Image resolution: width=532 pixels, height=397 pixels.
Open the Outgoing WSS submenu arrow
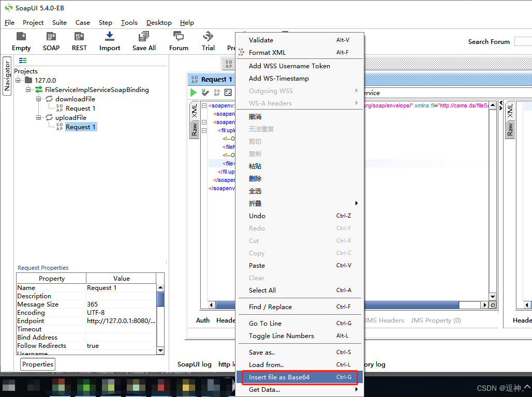(357, 90)
